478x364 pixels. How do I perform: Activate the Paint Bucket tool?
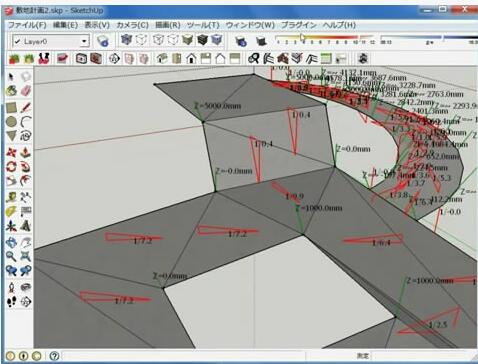tap(11, 91)
